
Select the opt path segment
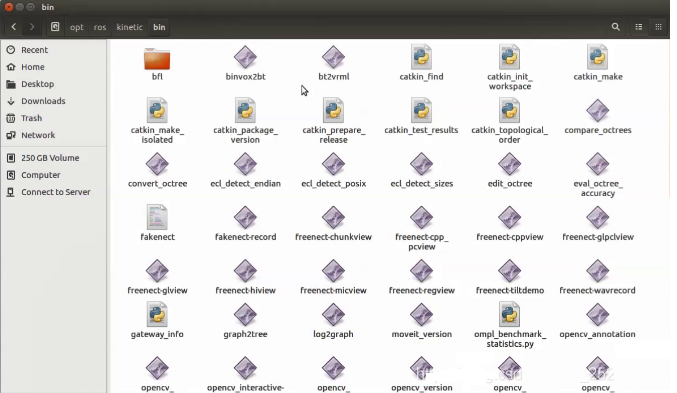tap(76, 27)
